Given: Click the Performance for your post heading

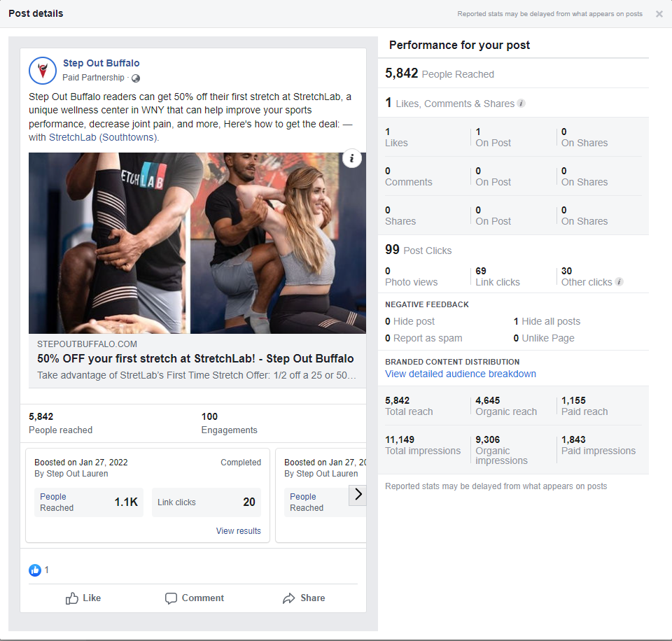Looking at the screenshot, I should point(459,45).
